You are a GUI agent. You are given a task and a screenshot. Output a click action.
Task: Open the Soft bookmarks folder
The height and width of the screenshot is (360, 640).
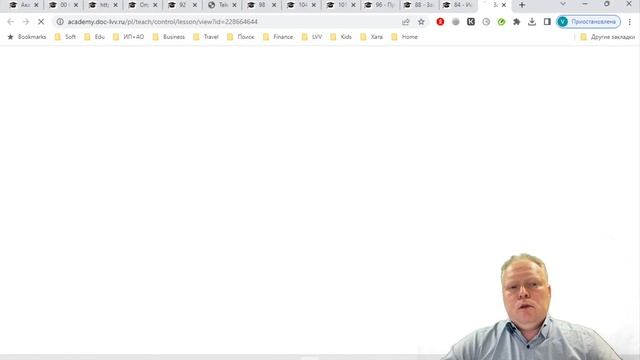(x=65, y=37)
